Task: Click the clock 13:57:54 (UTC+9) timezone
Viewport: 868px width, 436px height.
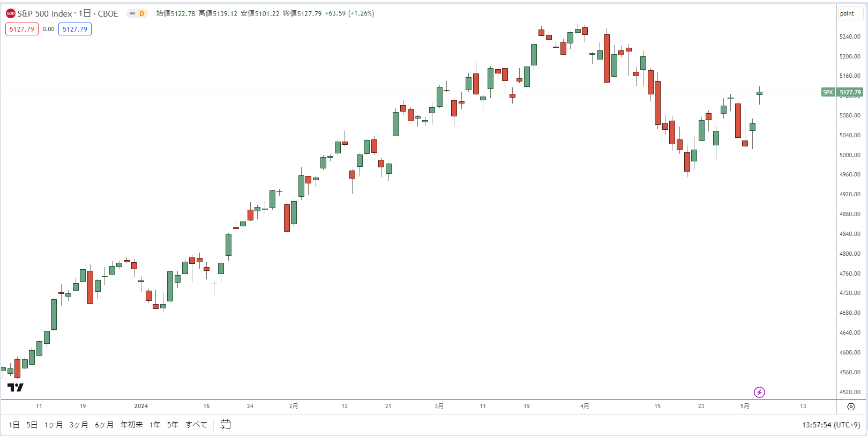Action: [x=831, y=425]
